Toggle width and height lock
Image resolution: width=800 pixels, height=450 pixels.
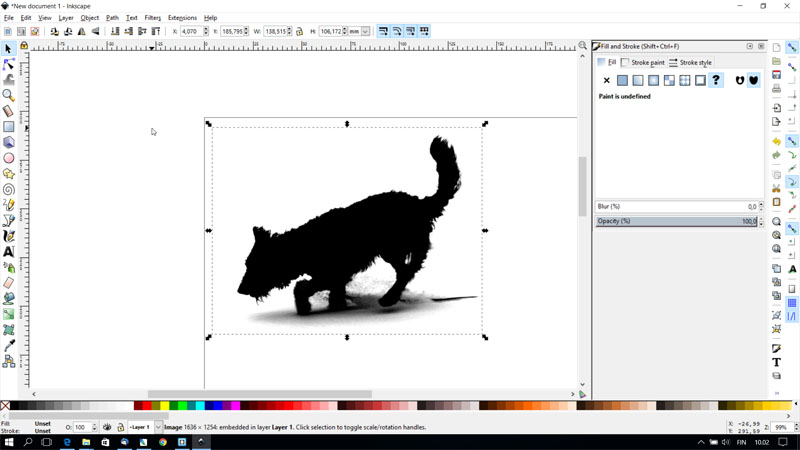click(299, 32)
